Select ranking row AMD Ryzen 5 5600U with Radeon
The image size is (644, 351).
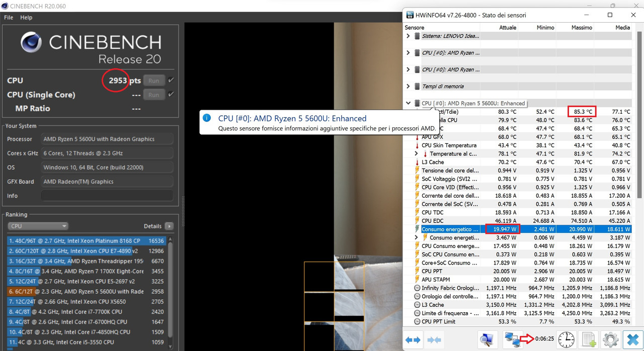pos(86,292)
